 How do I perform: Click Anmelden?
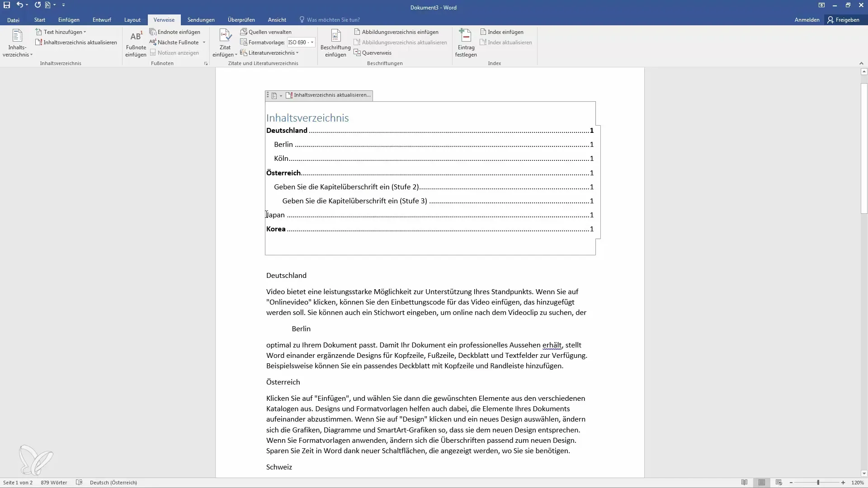coord(807,20)
